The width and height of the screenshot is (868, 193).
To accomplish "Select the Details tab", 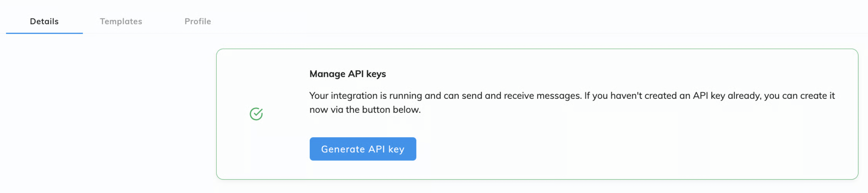I will click(44, 21).
